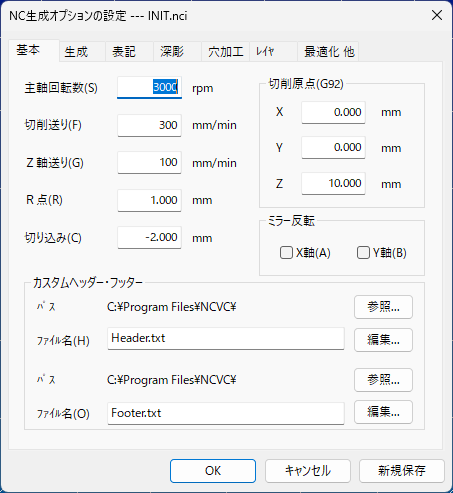Viewport: 453px width, 493px height.
Task: Close the NC生成オプション dialog
Action: tap(437, 15)
